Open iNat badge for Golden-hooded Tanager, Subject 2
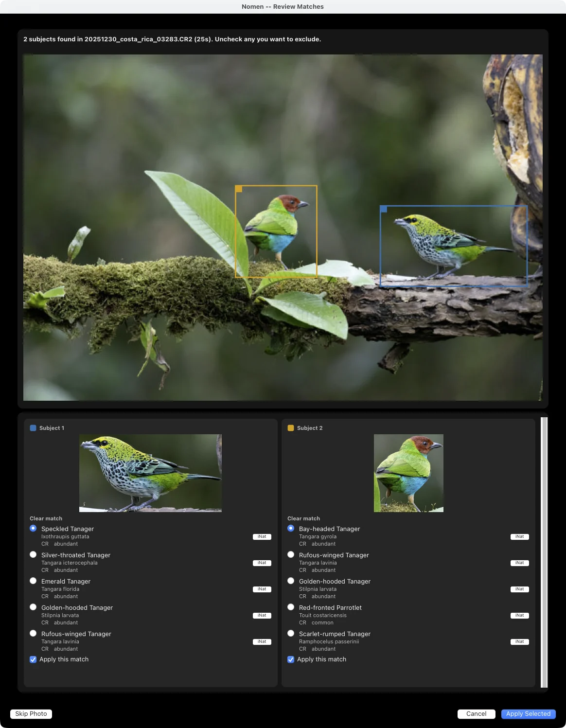Screen dimensions: 566x728 [x=520, y=589]
